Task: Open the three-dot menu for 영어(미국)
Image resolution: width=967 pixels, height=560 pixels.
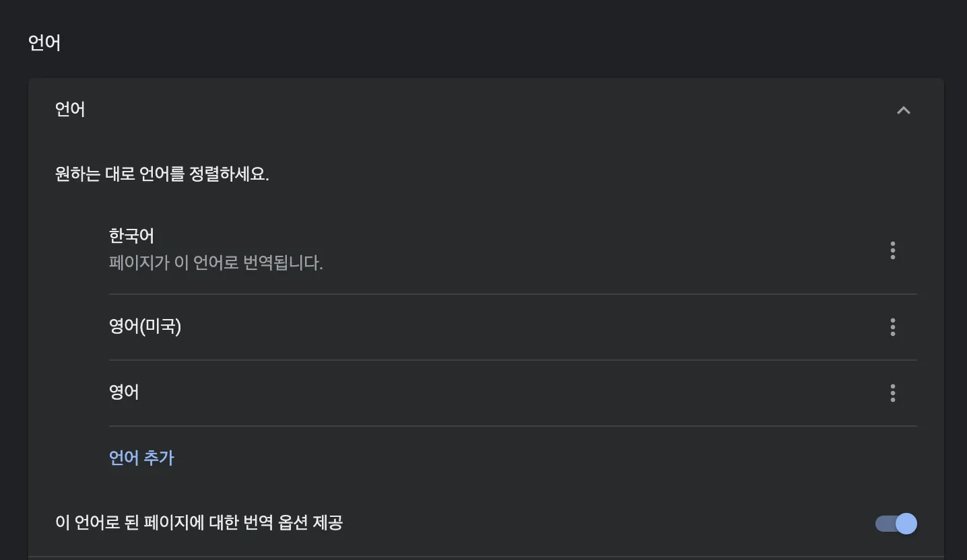Action: [892, 327]
